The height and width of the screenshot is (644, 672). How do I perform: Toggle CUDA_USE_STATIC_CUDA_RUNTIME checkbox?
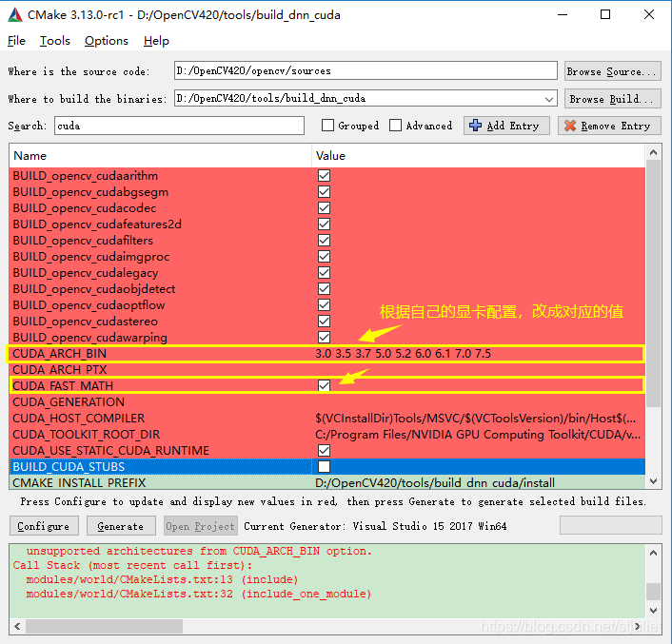(324, 451)
